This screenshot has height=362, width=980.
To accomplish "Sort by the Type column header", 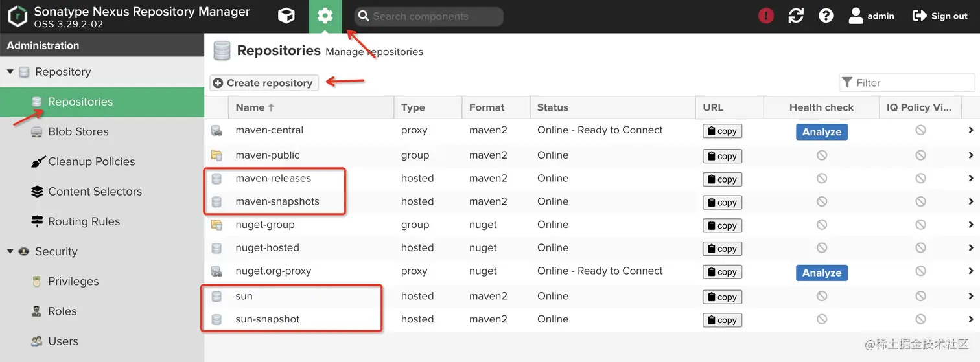I will click(x=428, y=107).
